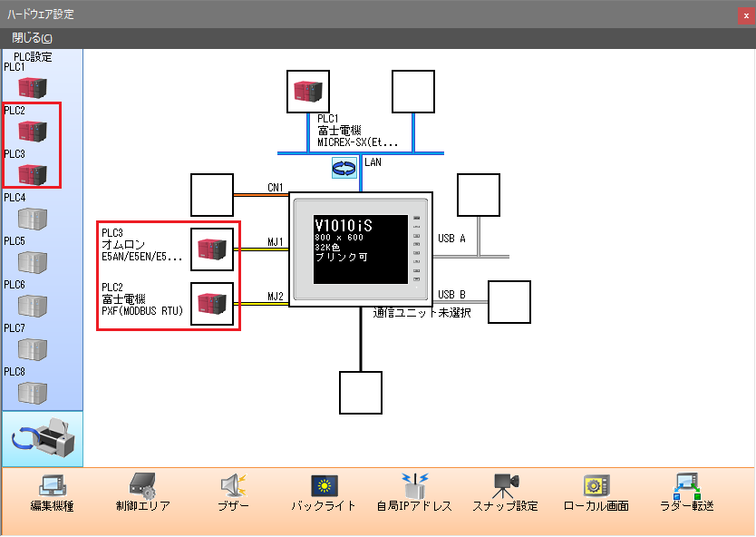Open ラダー転送 ladder transfer

pyautogui.click(x=684, y=493)
